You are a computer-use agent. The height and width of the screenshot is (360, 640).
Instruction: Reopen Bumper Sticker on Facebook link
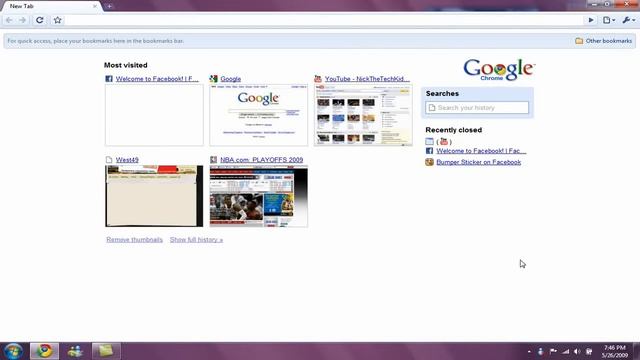pyautogui.click(x=478, y=162)
